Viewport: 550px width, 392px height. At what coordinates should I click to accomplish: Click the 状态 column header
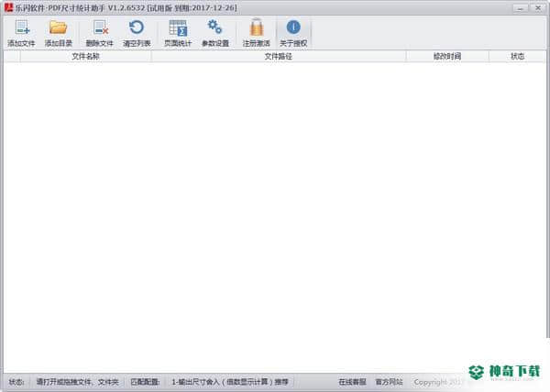click(x=517, y=57)
